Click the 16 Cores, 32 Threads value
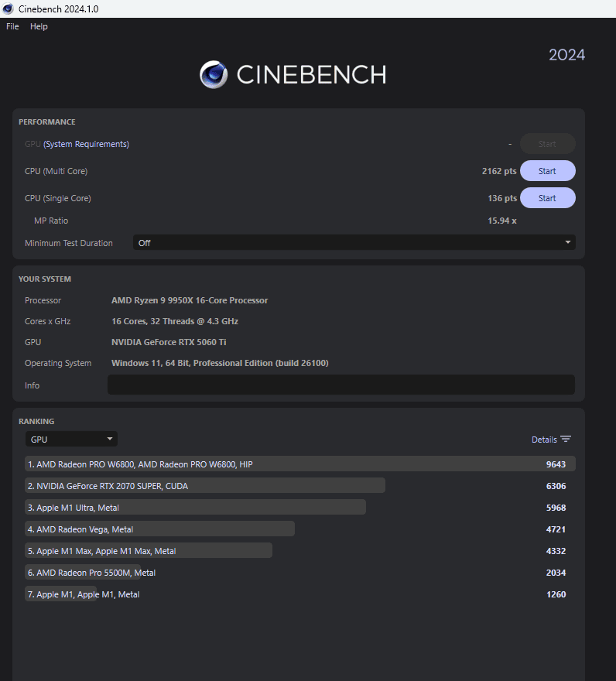Image resolution: width=616 pixels, height=681 pixels. click(x=175, y=321)
